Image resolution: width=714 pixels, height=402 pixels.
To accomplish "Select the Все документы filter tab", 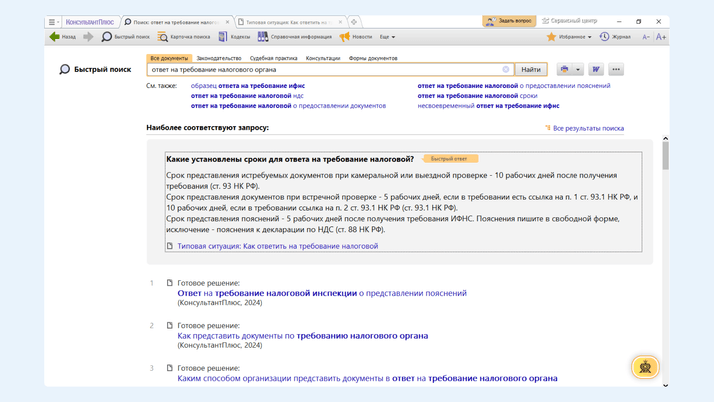I will [169, 58].
